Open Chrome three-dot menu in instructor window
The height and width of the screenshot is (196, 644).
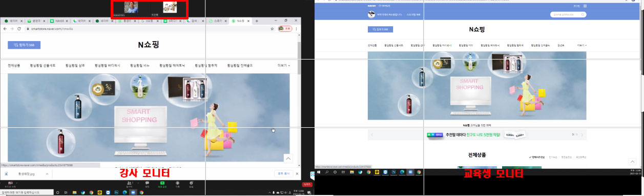coord(297,29)
